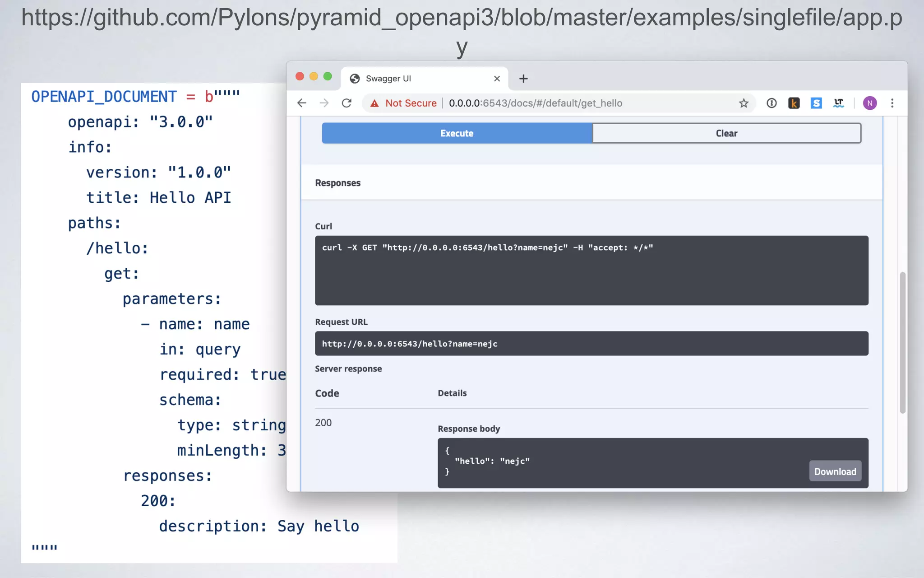Click the address bar URL field
The width and height of the screenshot is (924, 578).
pyautogui.click(x=559, y=103)
